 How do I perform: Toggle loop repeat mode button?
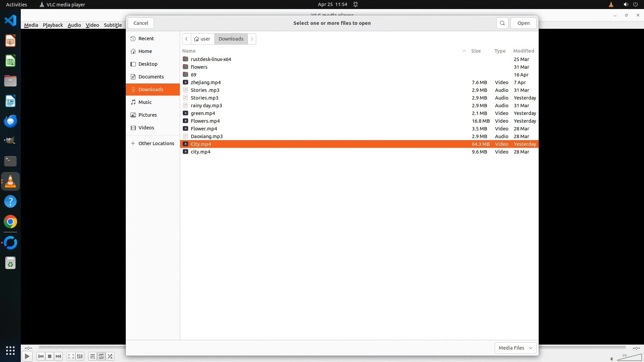click(x=101, y=356)
